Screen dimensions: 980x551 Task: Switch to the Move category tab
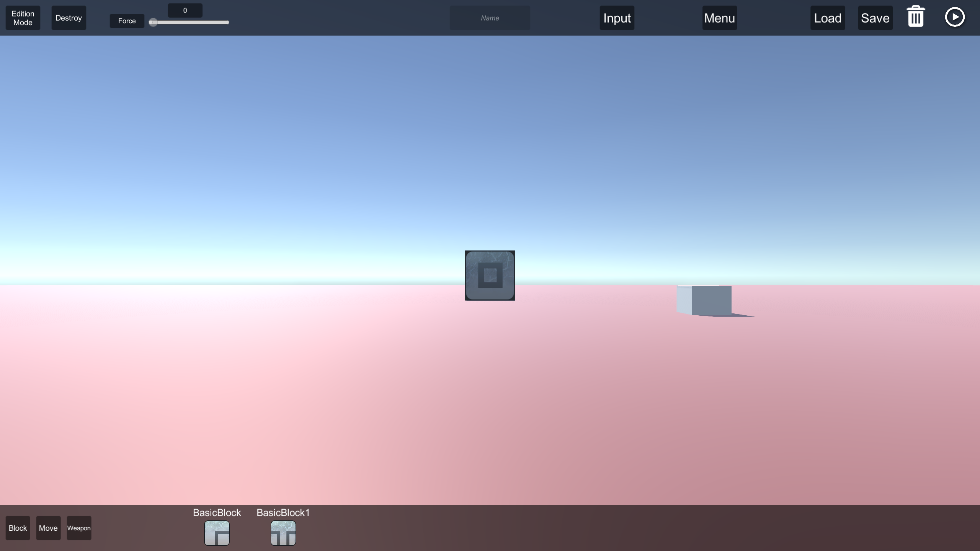[48, 528]
